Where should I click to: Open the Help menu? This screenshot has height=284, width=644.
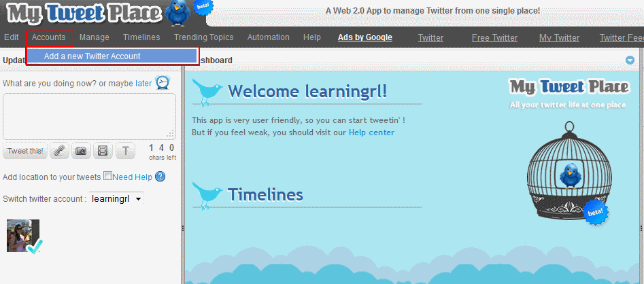(x=312, y=37)
